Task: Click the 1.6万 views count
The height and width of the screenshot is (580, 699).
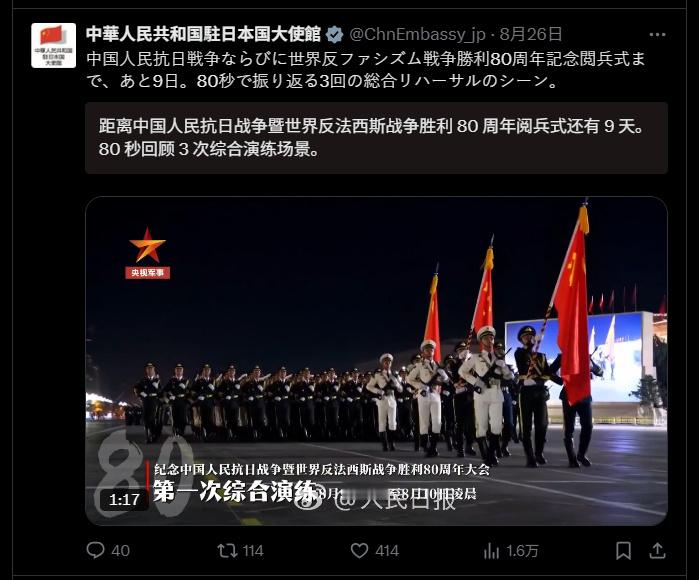Action: coord(522,551)
